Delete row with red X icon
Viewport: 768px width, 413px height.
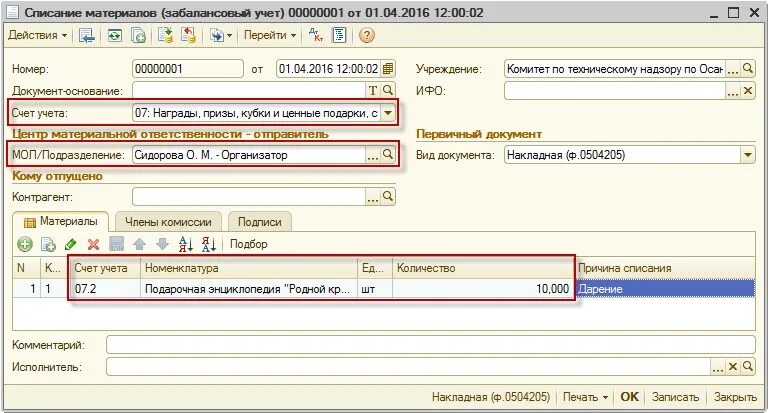coord(93,244)
